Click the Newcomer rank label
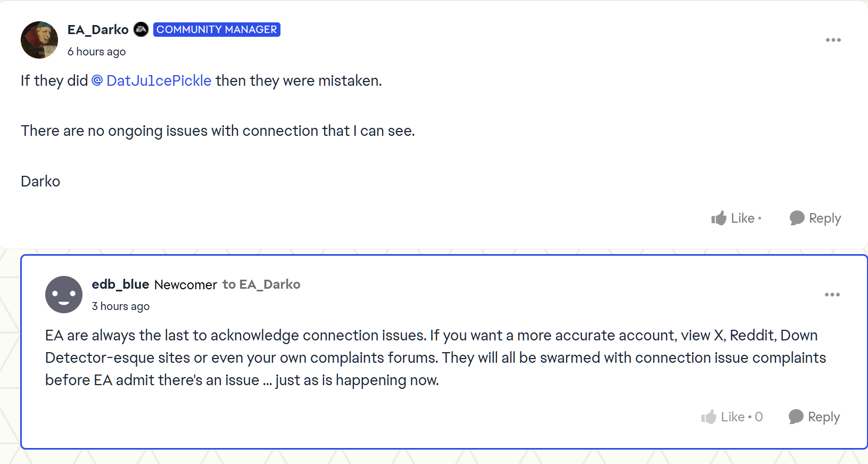868x464 pixels. pyautogui.click(x=186, y=285)
